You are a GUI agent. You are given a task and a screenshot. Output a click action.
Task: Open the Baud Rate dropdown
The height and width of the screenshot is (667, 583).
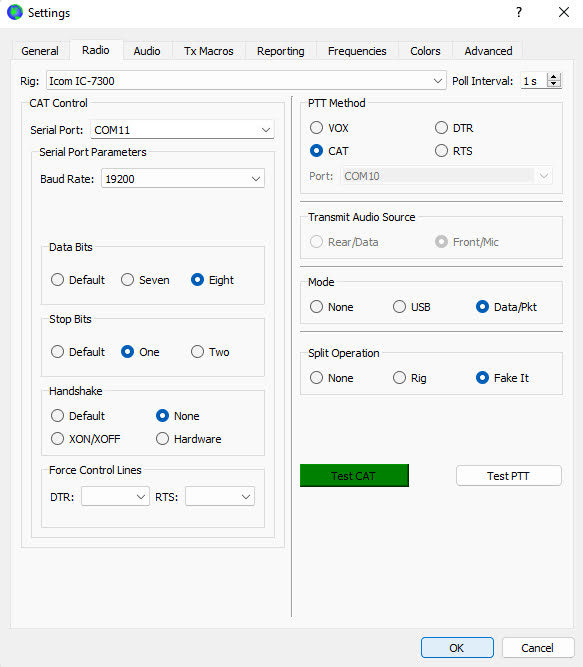(183, 179)
